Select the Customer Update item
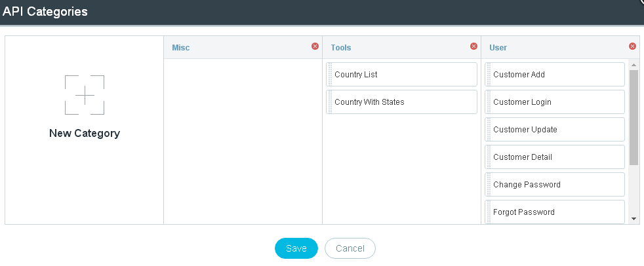Image resolution: width=644 pixels, height=266 pixels. click(555, 129)
